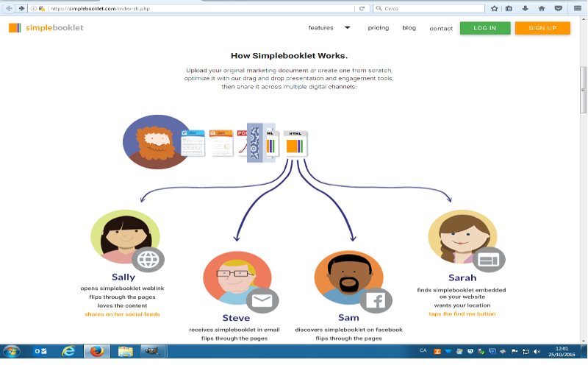Open Internet Explorer from the taskbar

click(68, 351)
